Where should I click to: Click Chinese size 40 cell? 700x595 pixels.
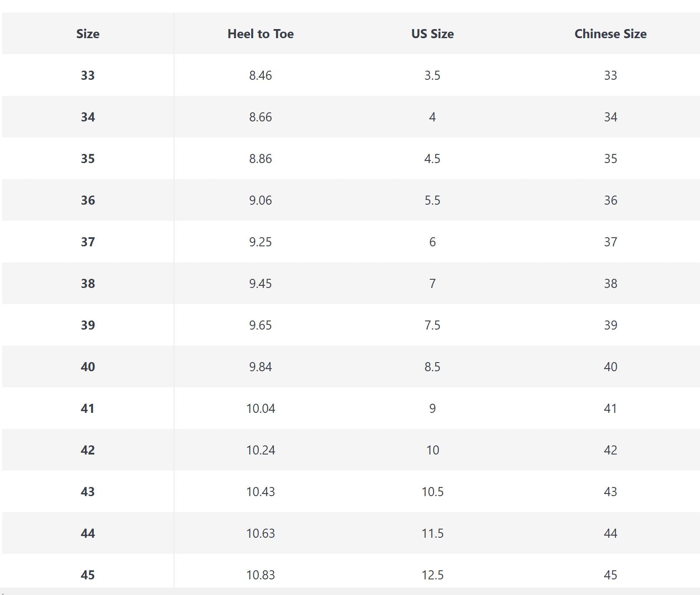pos(610,367)
